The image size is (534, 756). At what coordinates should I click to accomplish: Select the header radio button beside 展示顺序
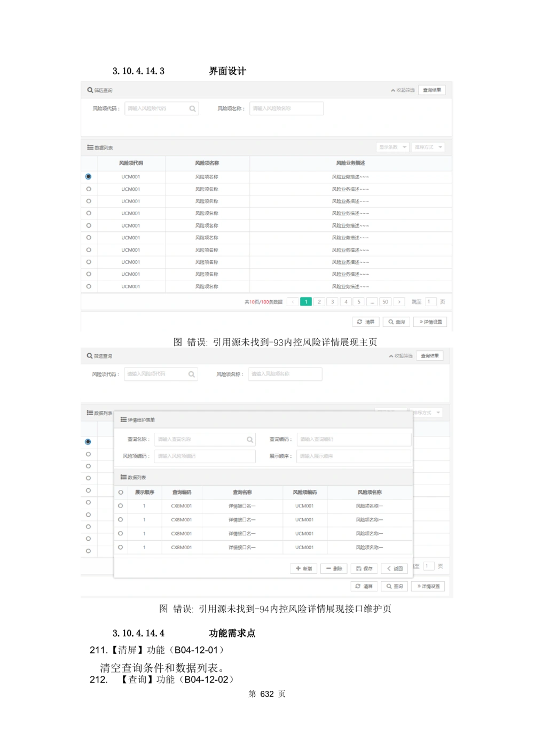tap(121, 493)
